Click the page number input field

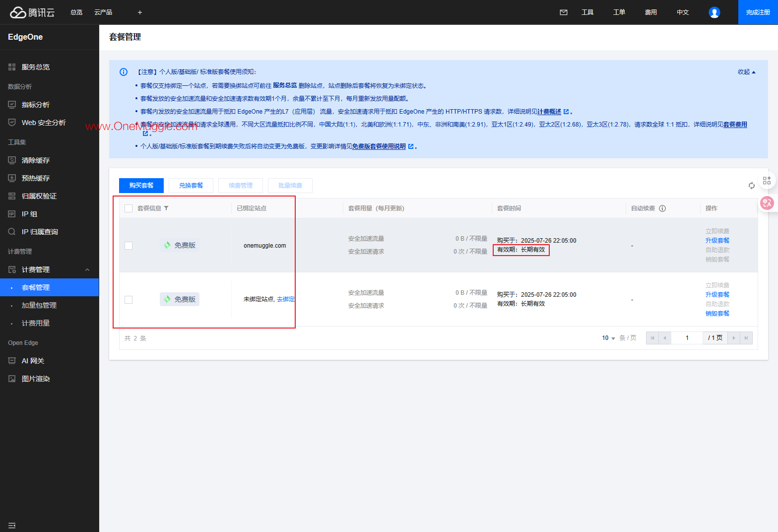[687, 338]
